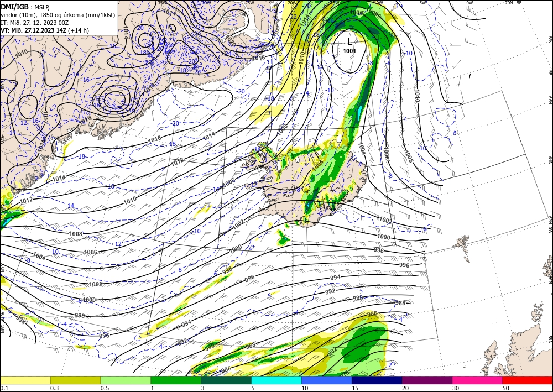553x392 pixels.
Task: Click the red 50 mm legend swatch
Action: (528, 380)
